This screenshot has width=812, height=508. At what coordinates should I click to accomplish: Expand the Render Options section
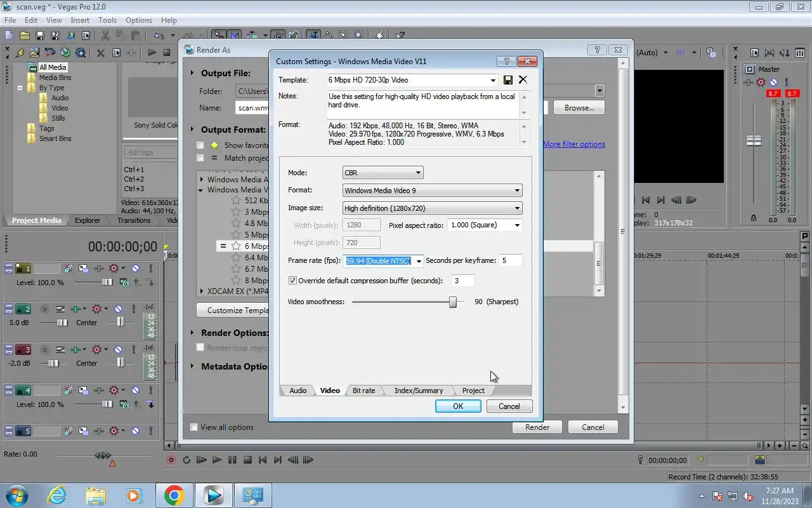tap(192, 333)
